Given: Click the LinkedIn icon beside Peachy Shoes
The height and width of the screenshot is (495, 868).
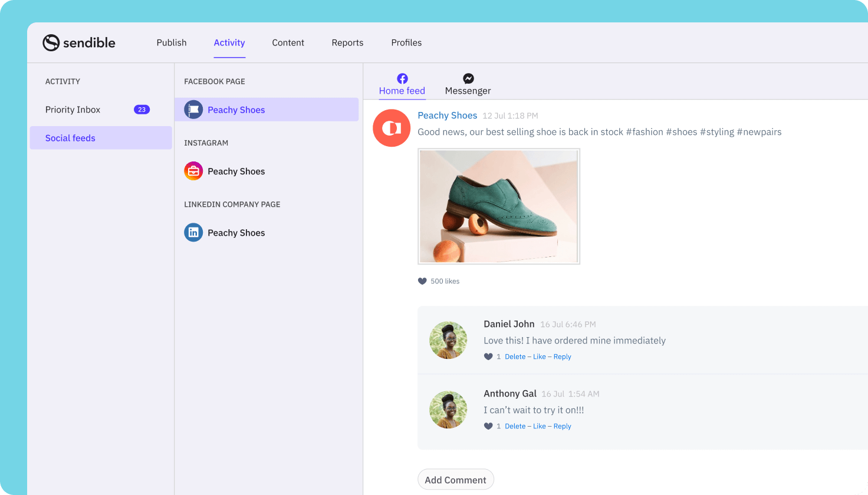Looking at the screenshot, I should [193, 232].
